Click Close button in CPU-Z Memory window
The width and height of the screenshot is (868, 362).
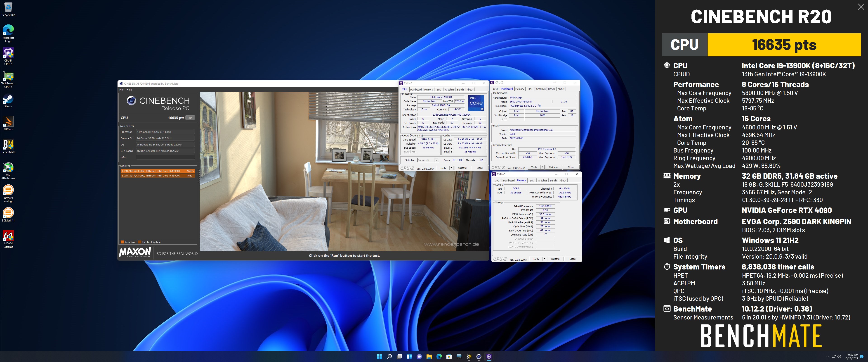pyautogui.click(x=573, y=259)
